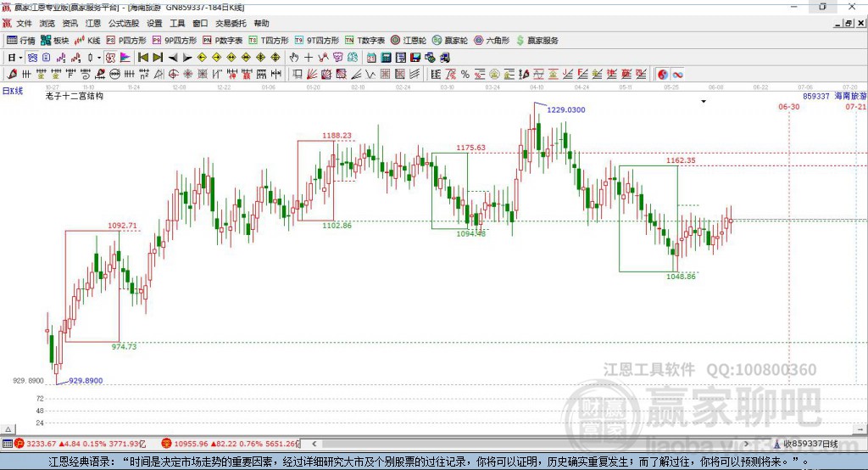The height and width of the screenshot is (470, 868).
Task: Jump to first bar icon
Action: [x=142, y=58]
